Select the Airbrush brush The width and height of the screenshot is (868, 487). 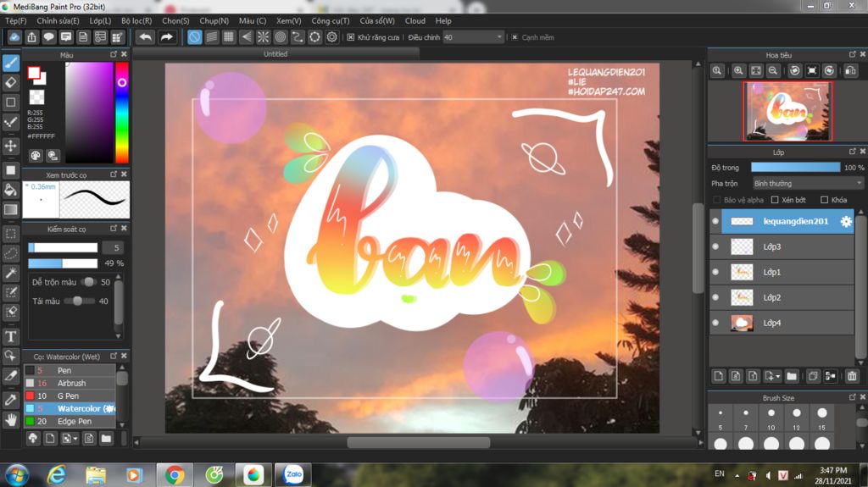pyautogui.click(x=70, y=383)
